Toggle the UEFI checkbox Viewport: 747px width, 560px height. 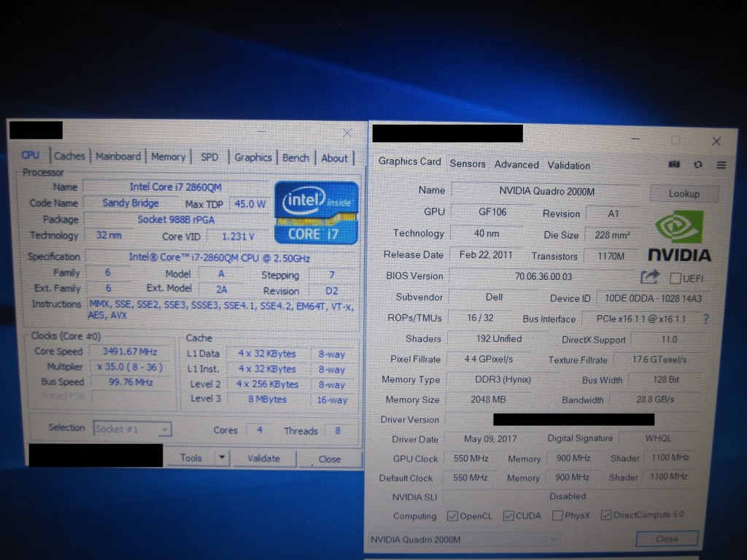click(x=675, y=278)
